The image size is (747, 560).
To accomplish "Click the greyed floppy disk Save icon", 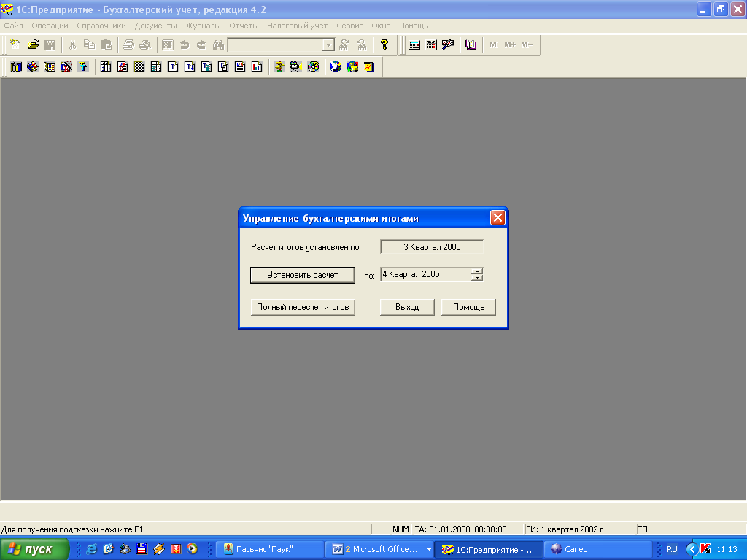I will pyautogui.click(x=50, y=44).
